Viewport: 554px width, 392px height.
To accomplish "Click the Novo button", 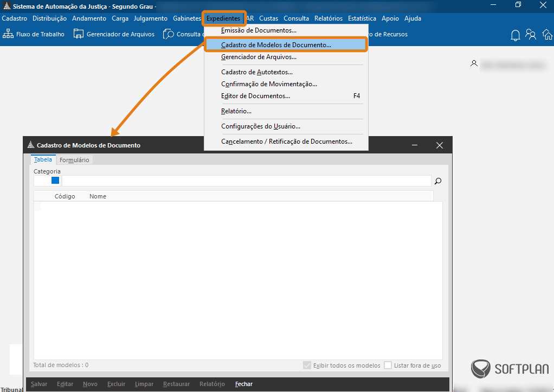I will (90, 384).
